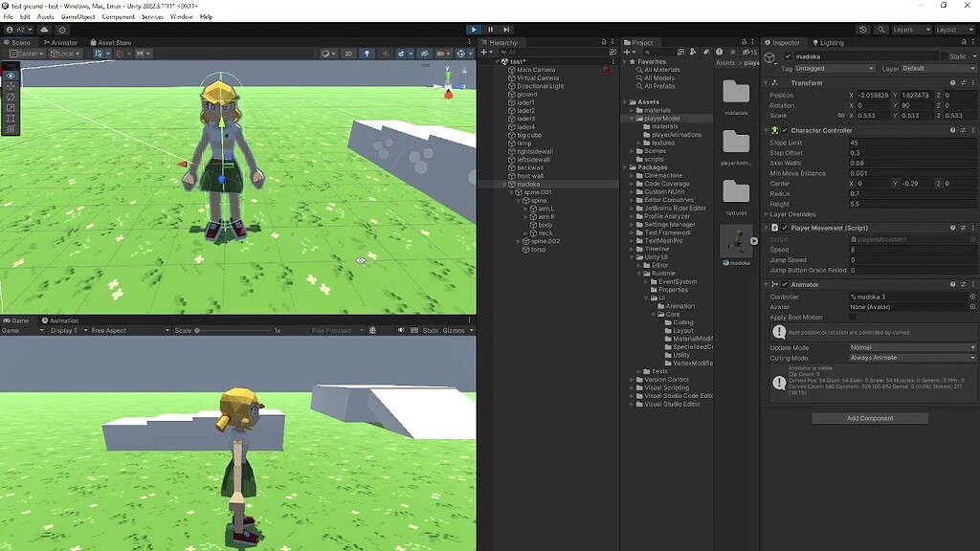Image resolution: width=980 pixels, height=551 pixels.
Task: Open the GameObject menu
Action: (x=80, y=17)
